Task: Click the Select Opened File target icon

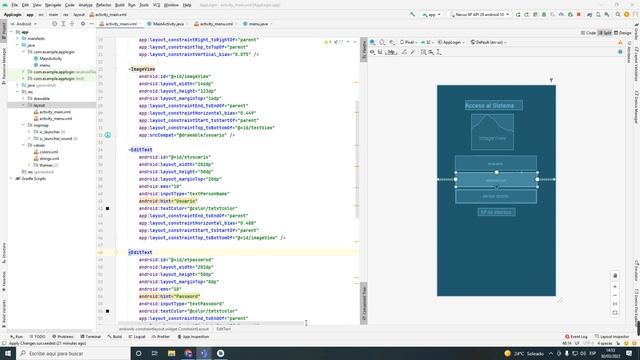Action: coord(54,24)
